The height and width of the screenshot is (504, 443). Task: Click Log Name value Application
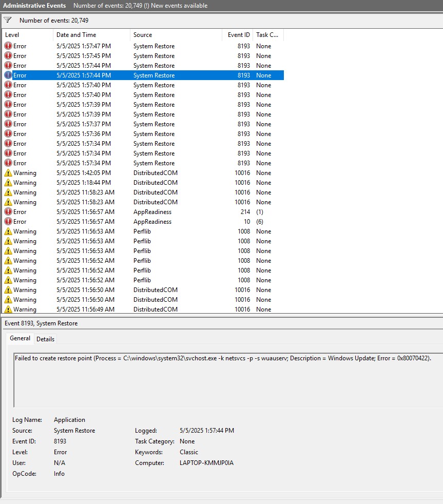[69, 420]
